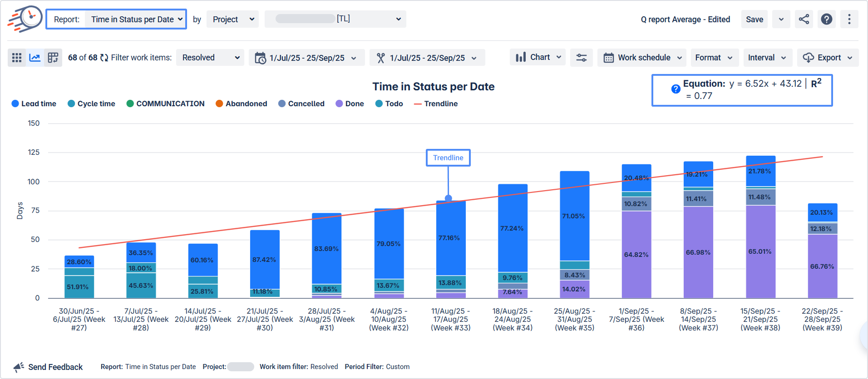Open the help question mark icon

pyautogui.click(x=827, y=19)
